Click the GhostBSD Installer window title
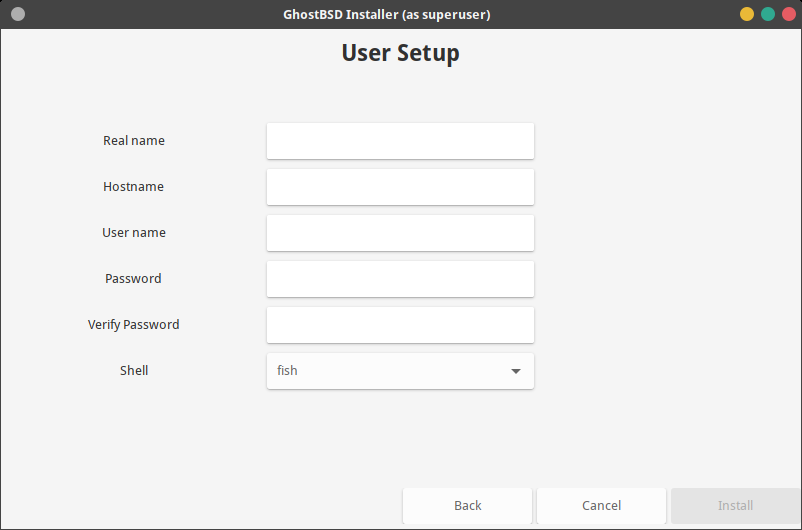Image resolution: width=802 pixels, height=530 pixels. (387, 14)
